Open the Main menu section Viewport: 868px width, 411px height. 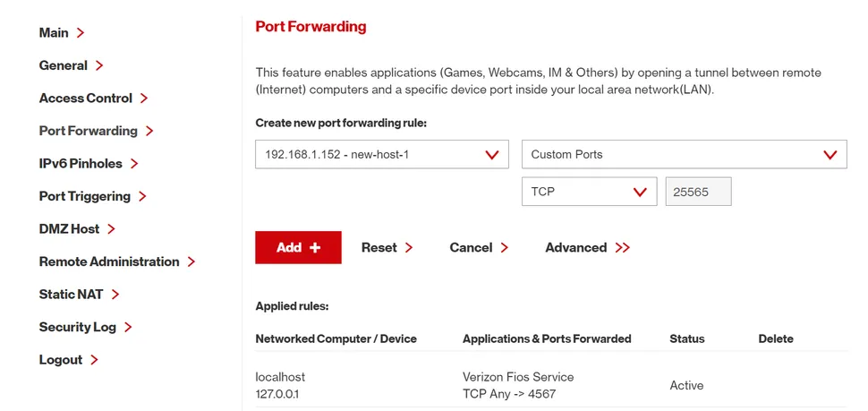point(61,33)
